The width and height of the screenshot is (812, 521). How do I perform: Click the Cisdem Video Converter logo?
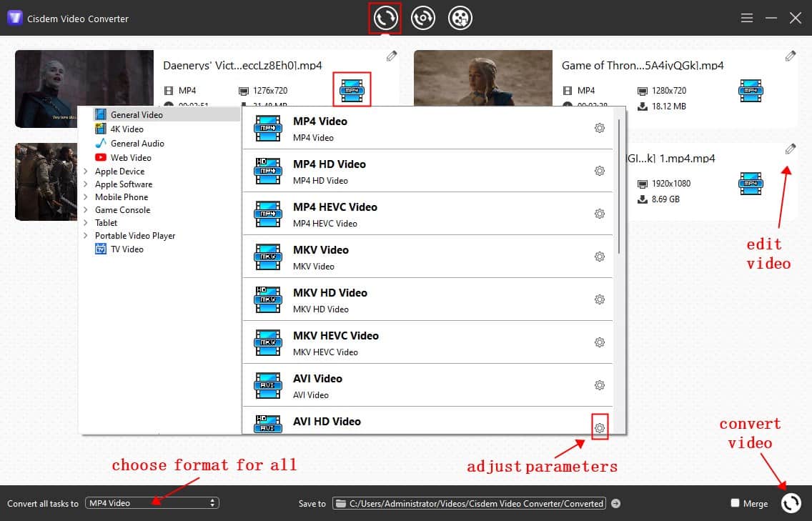click(14, 18)
